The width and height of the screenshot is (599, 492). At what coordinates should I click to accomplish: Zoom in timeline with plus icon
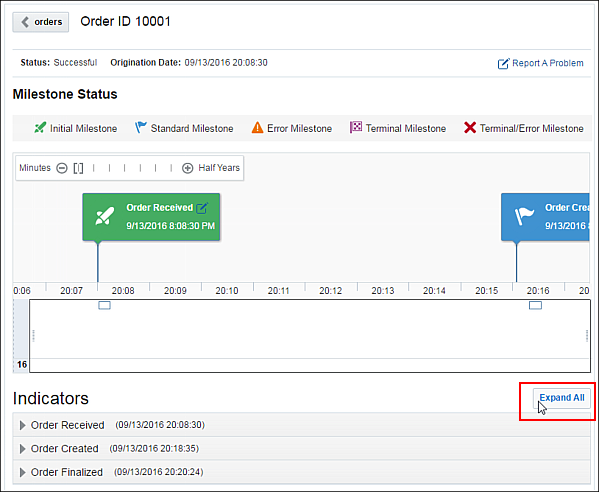188,168
